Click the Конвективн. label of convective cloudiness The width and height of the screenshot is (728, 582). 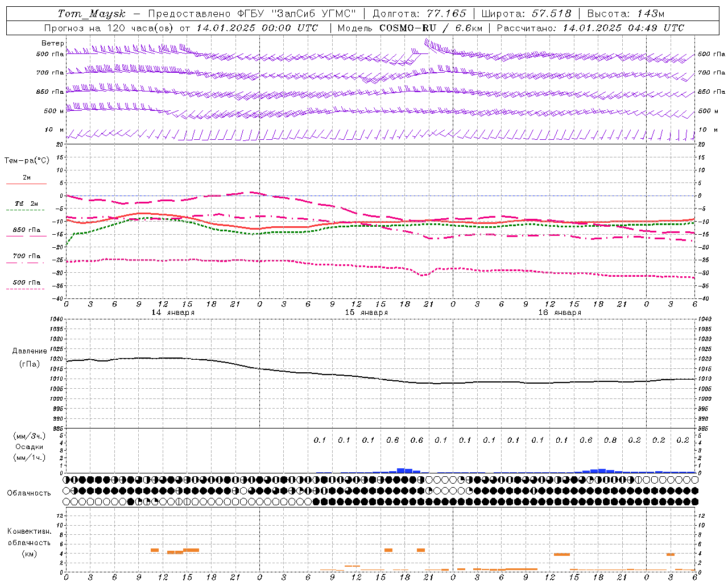30,531
